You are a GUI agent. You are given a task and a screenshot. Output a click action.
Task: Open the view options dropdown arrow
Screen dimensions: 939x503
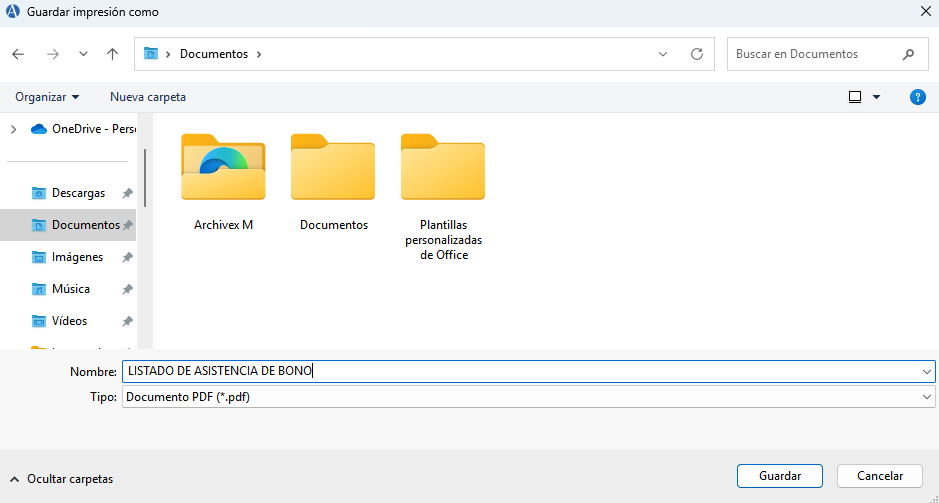click(877, 97)
